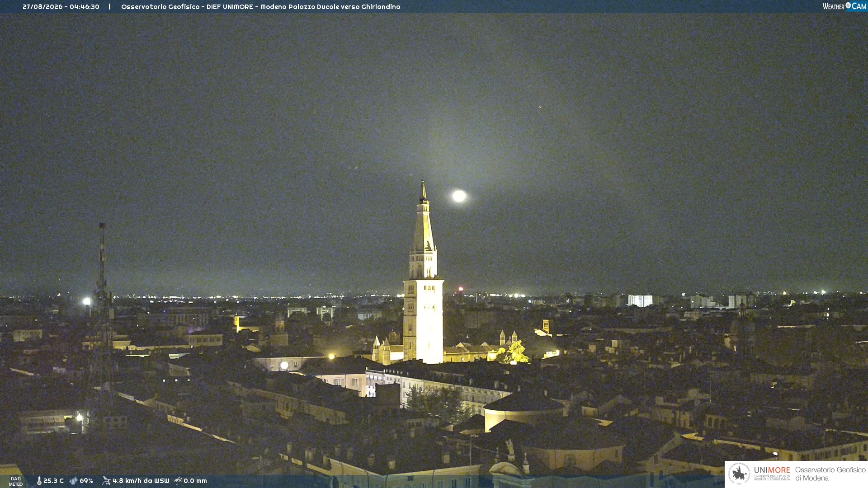Click the humidity water droplets icon
The width and height of the screenshot is (868, 488).
click(x=73, y=481)
